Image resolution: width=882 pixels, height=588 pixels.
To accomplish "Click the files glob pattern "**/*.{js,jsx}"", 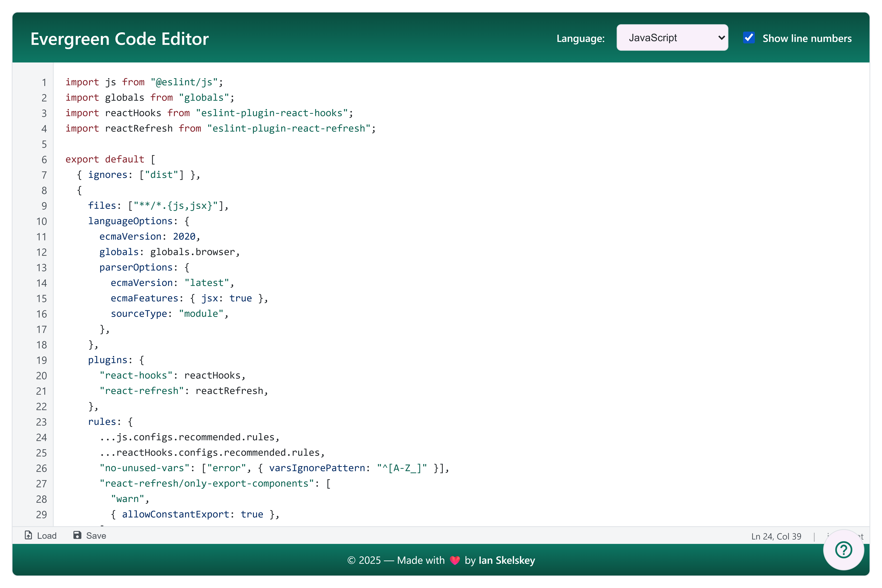I will point(176,206).
